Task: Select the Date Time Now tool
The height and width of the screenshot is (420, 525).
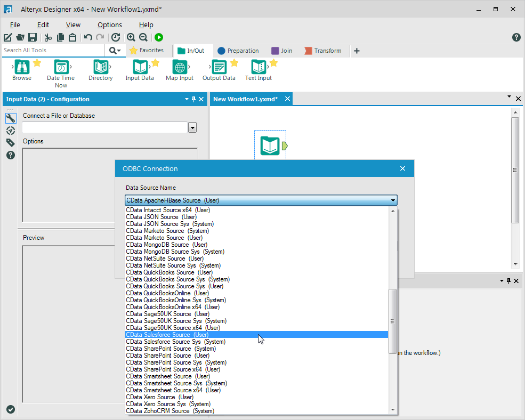Action: tap(61, 67)
